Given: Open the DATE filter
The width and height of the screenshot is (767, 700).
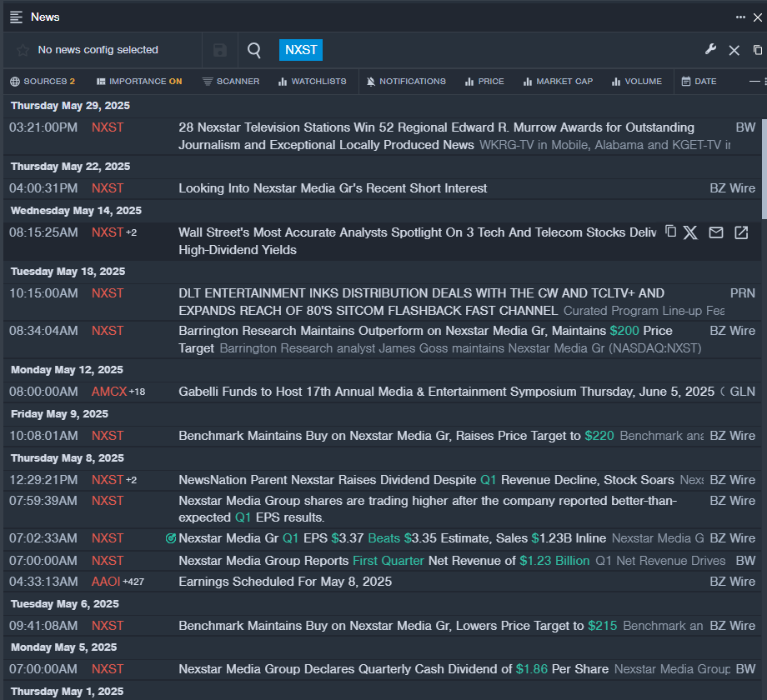Looking at the screenshot, I should click(699, 81).
